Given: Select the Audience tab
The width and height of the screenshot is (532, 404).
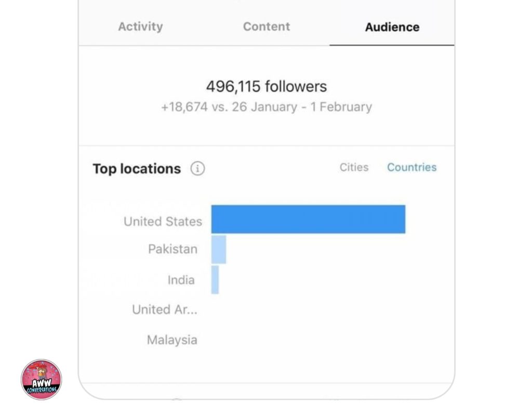Looking at the screenshot, I should 392,27.
